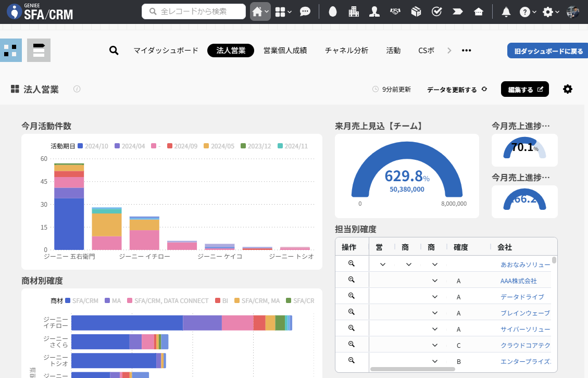Click the 確度 column header

coord(461,247)
